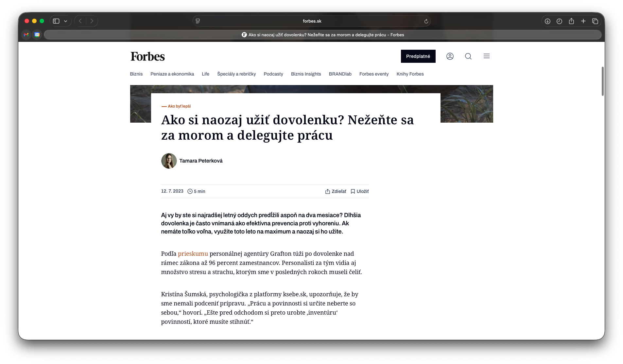This screenshot has width=623, height=364.
Task: Click the Safari share icon
Action: tap(571, 21)
